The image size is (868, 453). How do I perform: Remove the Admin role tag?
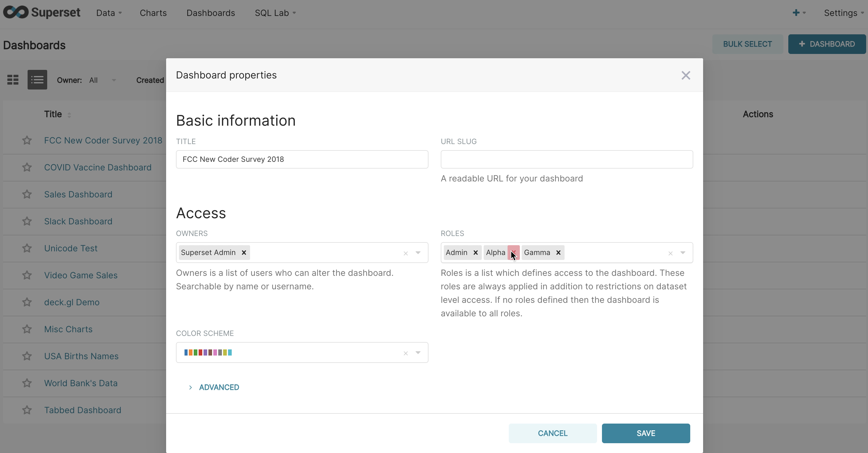coord(476,253)
